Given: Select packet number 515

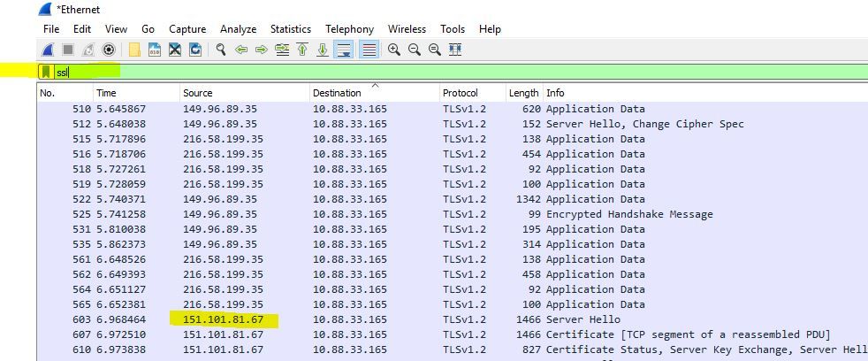Looking at the screenshot, I should (x=453, y=139).
